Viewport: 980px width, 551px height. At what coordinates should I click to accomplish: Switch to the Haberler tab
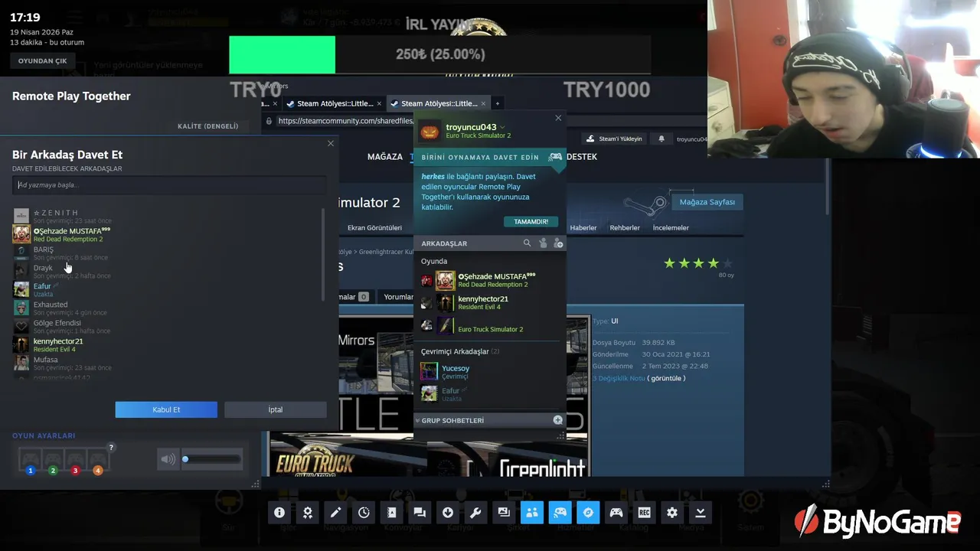pyautogui.click(x=583, y=227)
